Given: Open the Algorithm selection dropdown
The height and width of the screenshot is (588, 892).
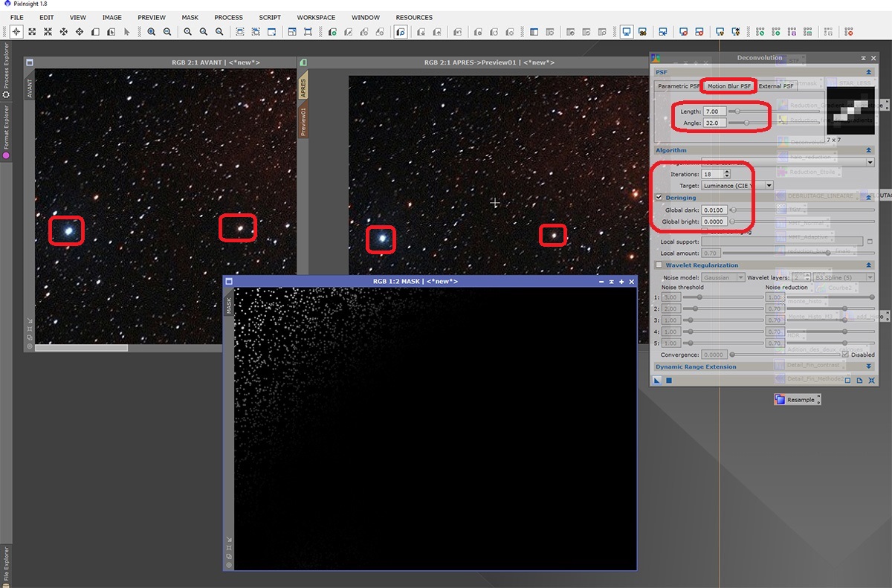Looking at the screenshot, I should point(788,162).
